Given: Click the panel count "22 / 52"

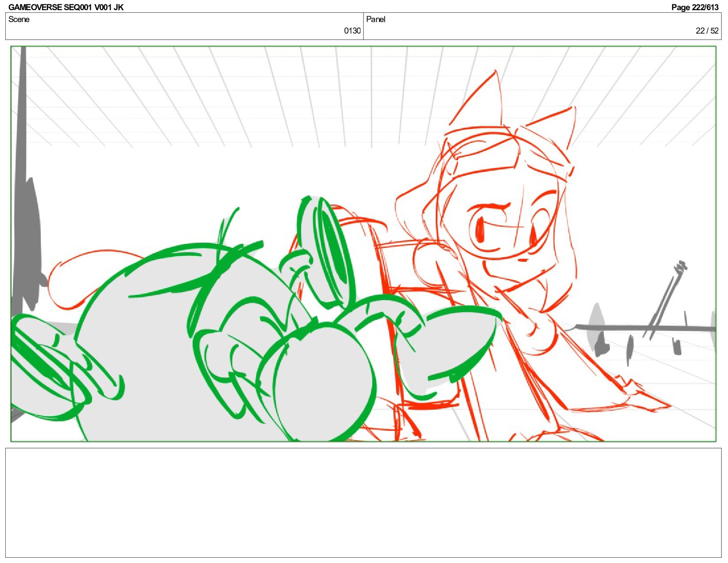Looking at the screenshot, I should [x=707, y=30].
